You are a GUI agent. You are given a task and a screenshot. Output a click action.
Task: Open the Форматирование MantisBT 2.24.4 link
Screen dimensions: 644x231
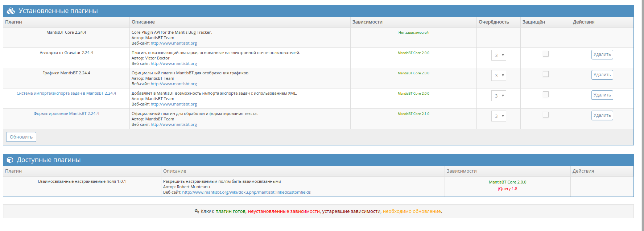click(66, 114)
